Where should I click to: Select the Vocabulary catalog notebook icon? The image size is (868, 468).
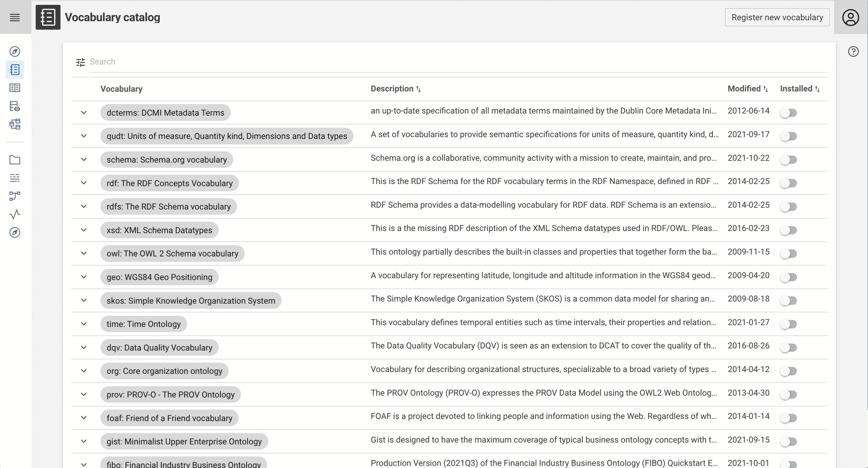15,70
